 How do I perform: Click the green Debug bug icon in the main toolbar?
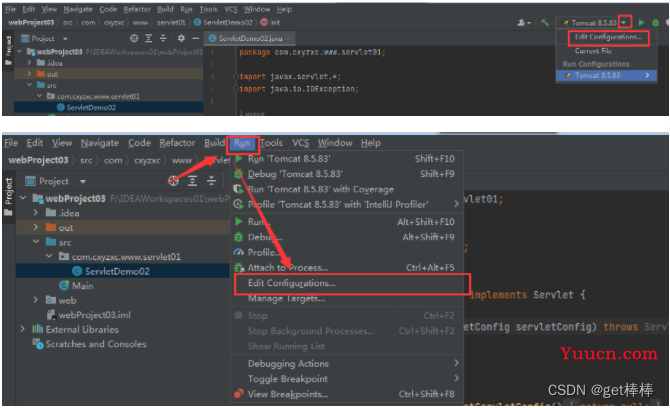coord(655,23)
